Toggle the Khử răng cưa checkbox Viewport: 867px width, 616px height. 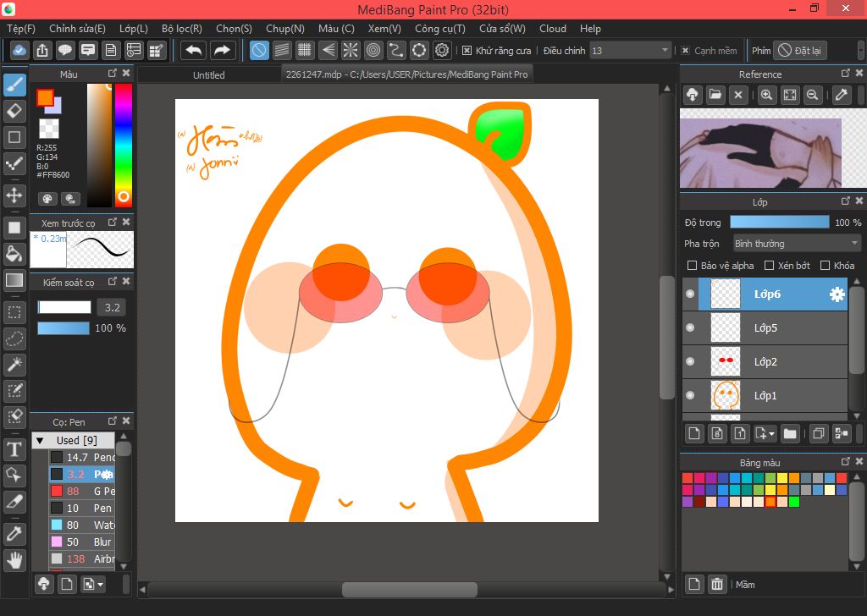[467, 51]
